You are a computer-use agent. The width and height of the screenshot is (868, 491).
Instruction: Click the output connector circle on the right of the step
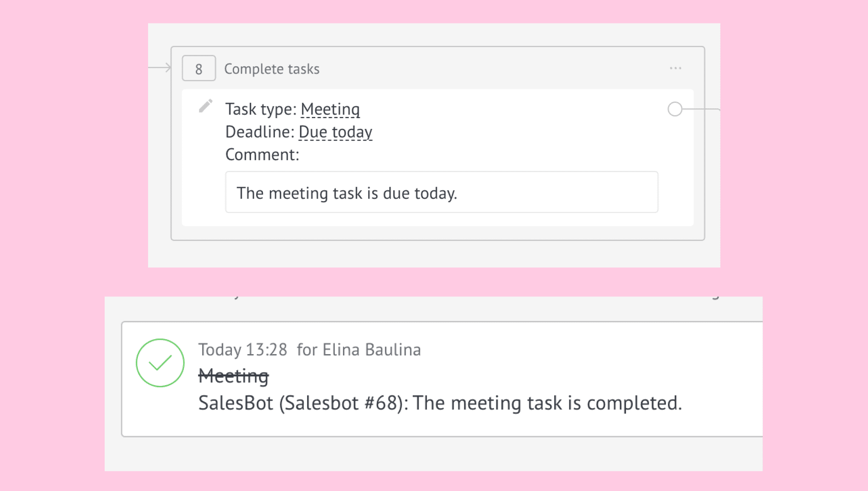(675, 109)
